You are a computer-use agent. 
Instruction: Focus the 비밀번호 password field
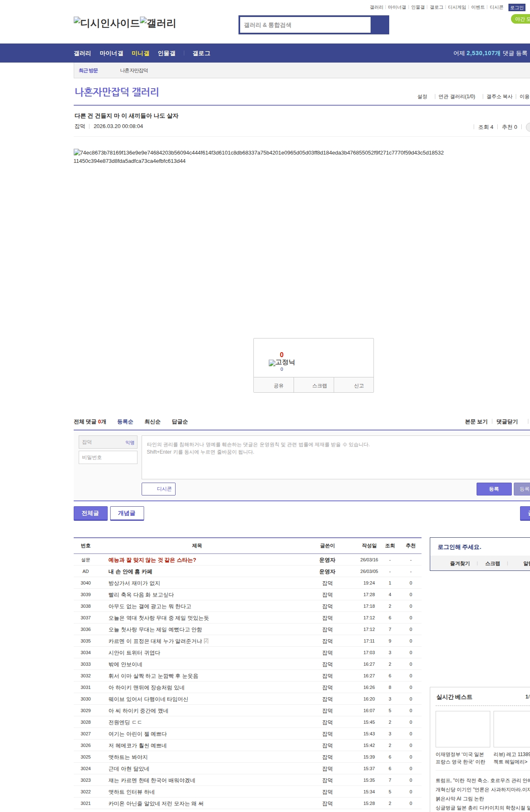(108, 457)
